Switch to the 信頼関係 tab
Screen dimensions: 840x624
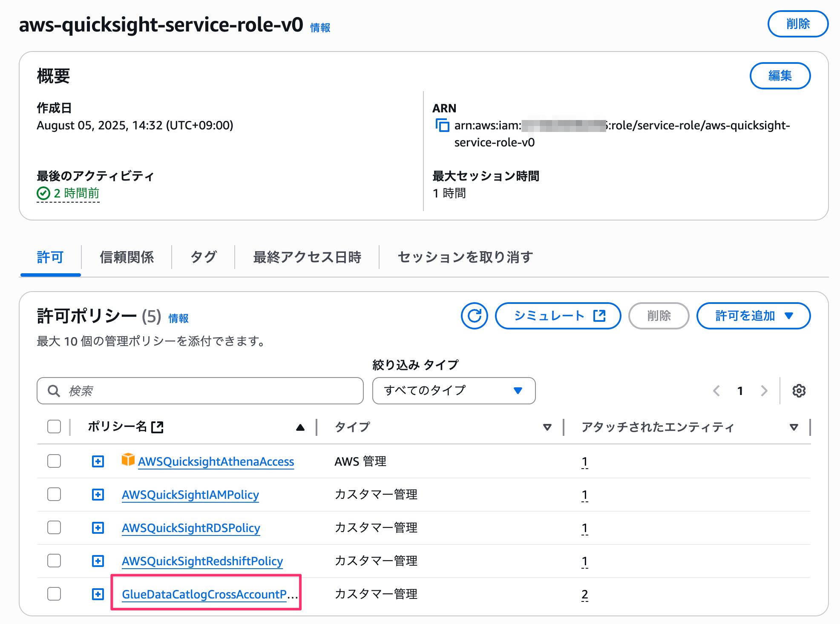click(x=127, y=257)
